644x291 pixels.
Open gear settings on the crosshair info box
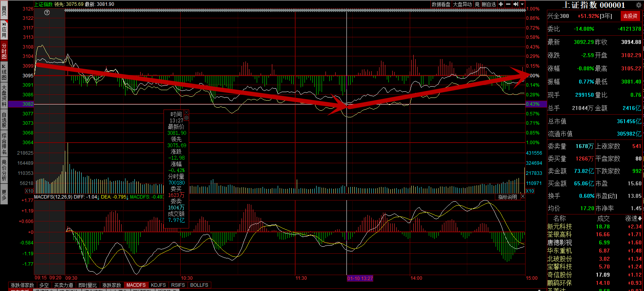tap(186, 118)
